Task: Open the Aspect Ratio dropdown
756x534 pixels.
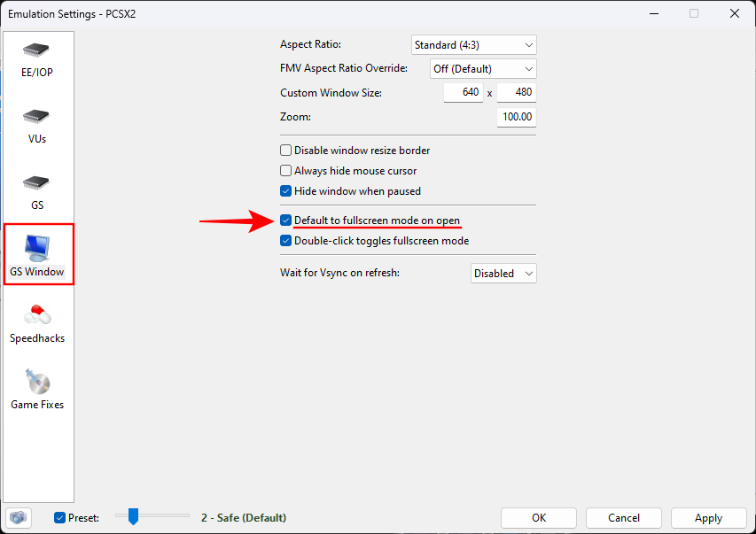Action: click(x=474, y=45)
